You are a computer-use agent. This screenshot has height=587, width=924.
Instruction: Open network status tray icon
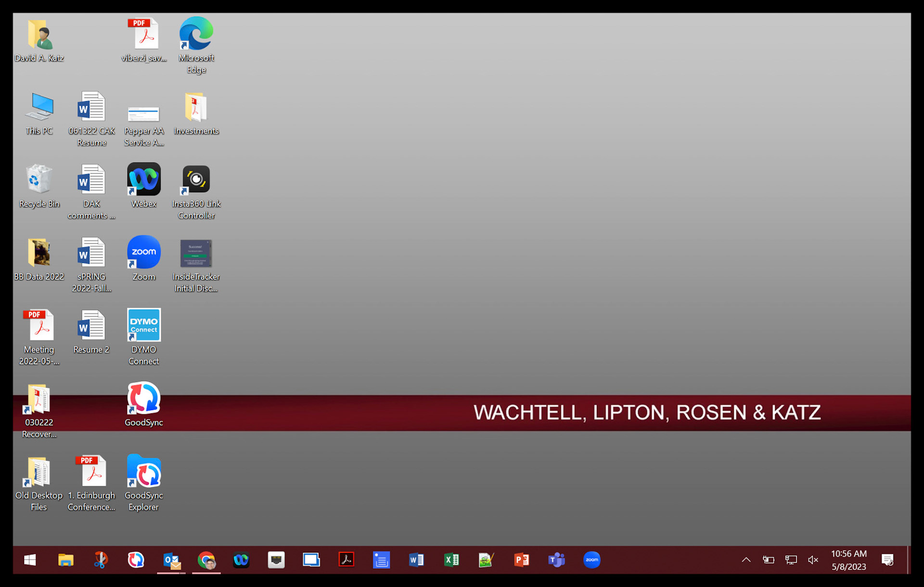[x=791, y=560]
